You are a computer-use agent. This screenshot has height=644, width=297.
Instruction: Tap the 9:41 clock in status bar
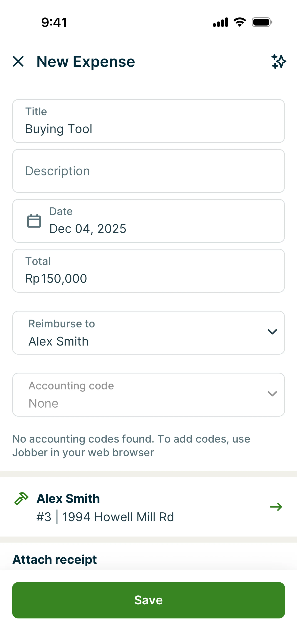(x=54, y=22)
